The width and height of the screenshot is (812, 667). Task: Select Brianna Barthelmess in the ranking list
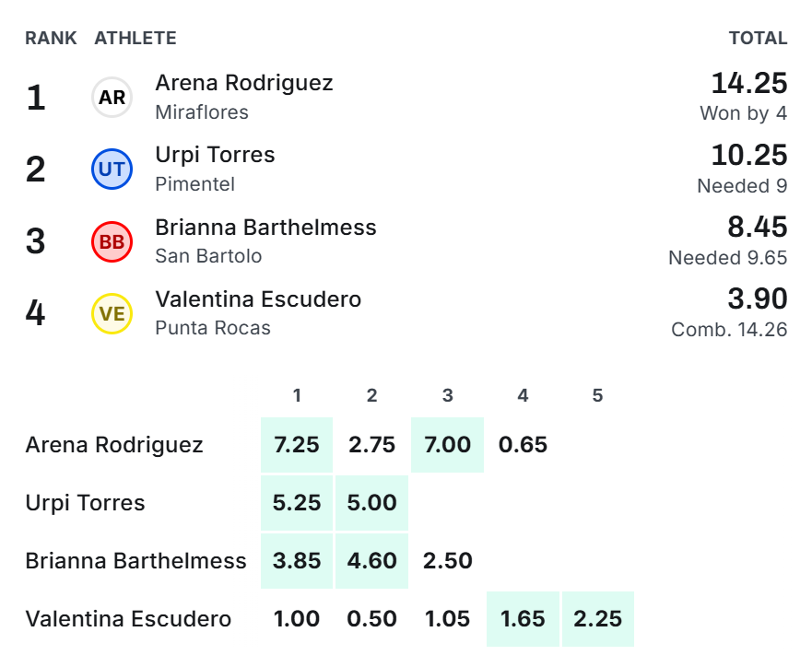point(265,228)
